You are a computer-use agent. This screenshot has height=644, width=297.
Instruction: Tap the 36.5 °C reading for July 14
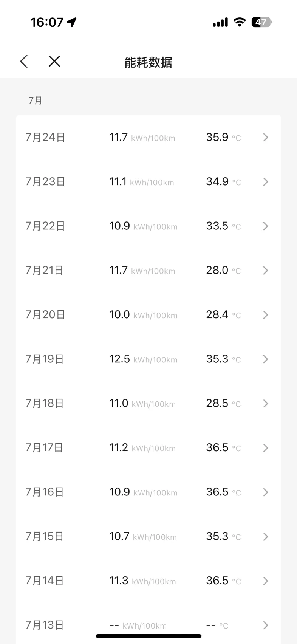[223, 581]
